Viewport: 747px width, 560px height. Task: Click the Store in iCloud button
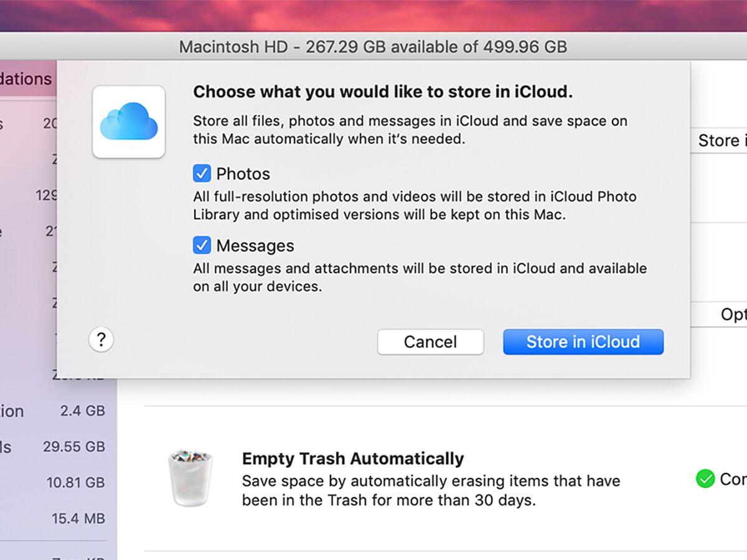click(583, 342)
